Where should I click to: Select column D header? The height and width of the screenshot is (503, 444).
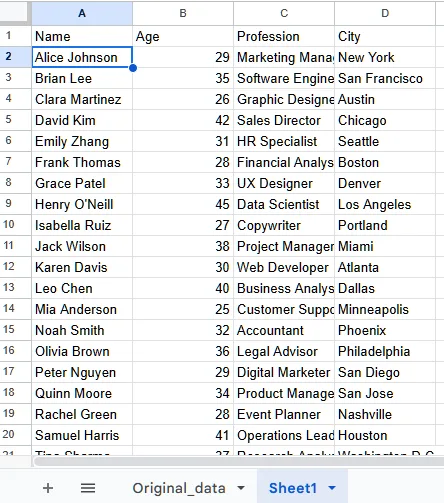[385, 13]
